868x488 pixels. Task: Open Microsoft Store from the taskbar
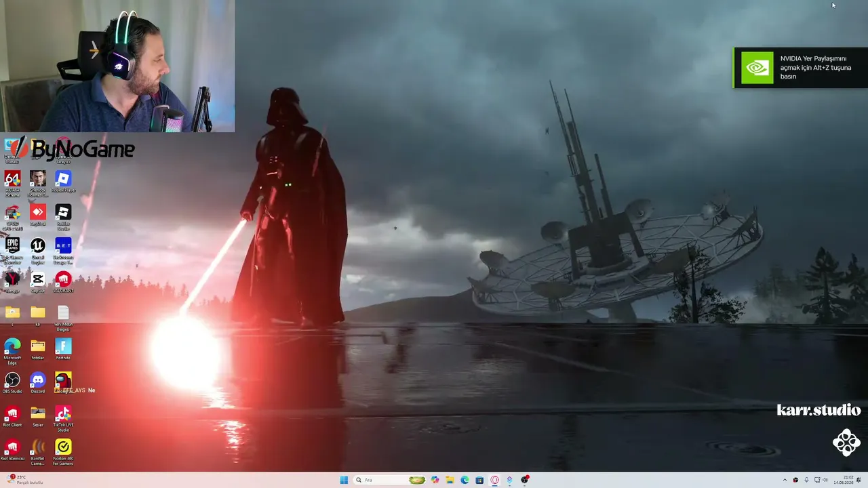click(479, 480)
